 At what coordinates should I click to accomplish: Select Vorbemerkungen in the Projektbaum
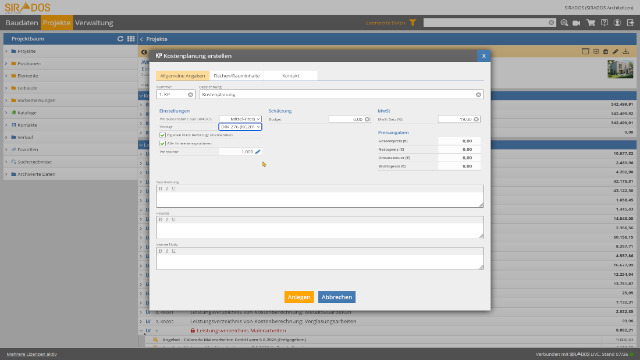(x=36, y=100)
